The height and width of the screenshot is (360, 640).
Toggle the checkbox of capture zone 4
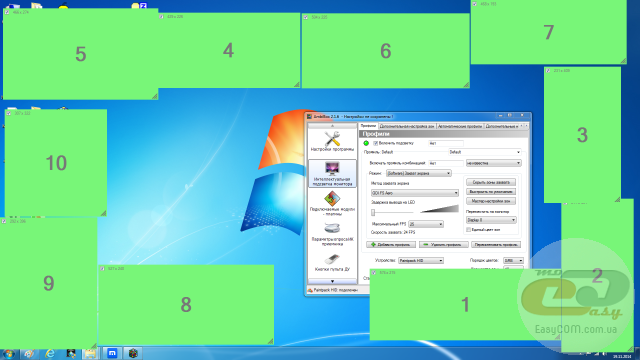point(162,17)
